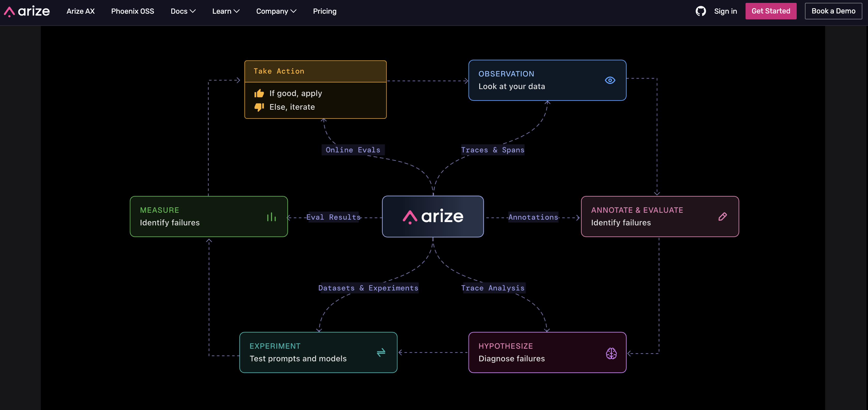Click the bar chart icon in the Measure card
This screenshot has width=868, height=410.
271,217
